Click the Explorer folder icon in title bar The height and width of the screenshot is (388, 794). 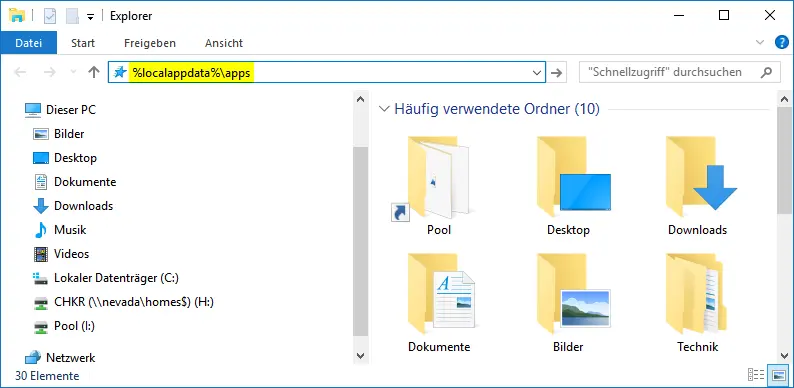click(x=17, y=15)
